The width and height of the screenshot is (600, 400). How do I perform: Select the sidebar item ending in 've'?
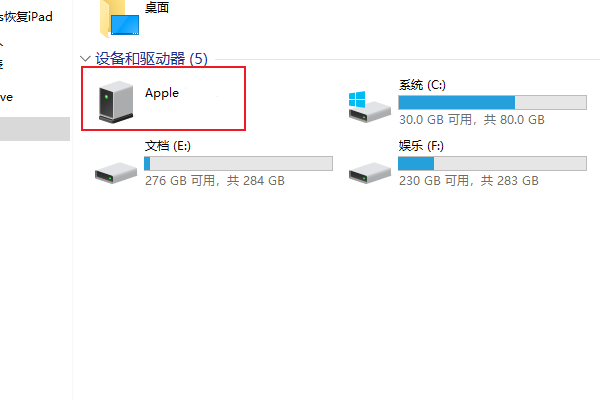tap(6, 97)
